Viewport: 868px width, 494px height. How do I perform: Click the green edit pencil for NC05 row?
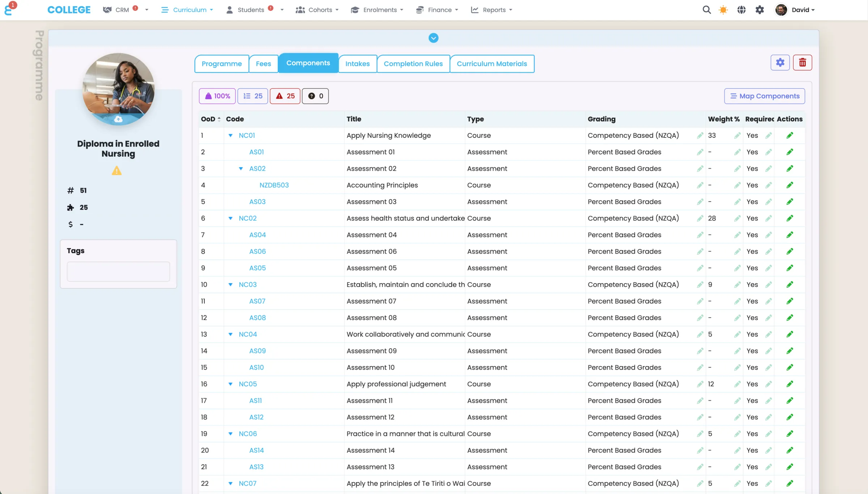(790, 384)
